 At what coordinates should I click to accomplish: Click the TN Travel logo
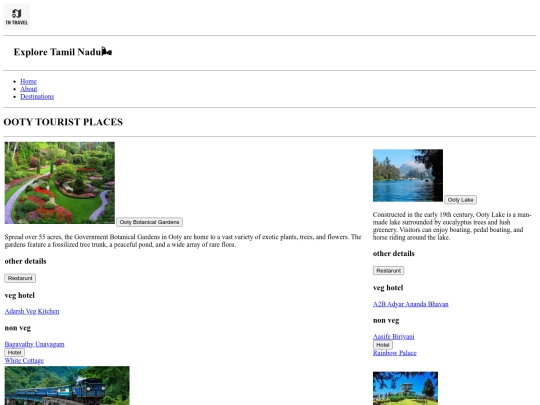point(17,17)
